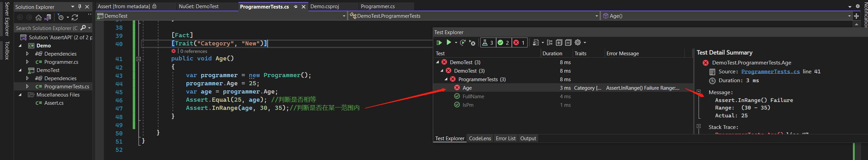Collapse all tests in Test Explorer
The height and width of the screenshot is (160, 868).
pos(568,43)
